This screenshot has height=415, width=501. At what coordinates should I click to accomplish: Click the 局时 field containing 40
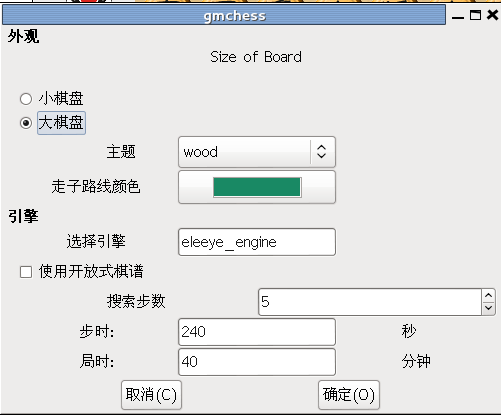pos(257,362)
